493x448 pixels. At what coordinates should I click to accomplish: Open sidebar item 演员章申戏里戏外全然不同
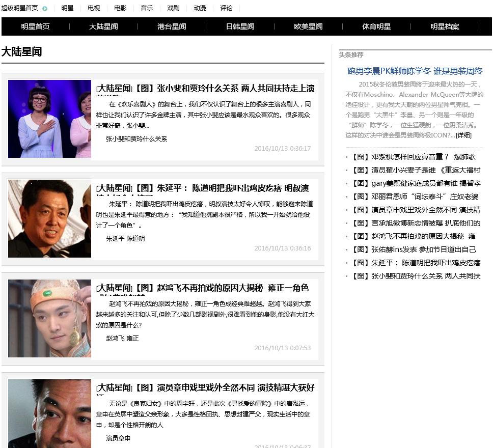click(x=416, y=210)
